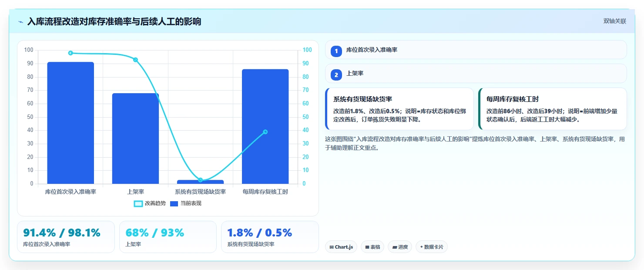644x270 pixels.
Task: Click the description paragraph starting 这张图围绕
Action: 476,143
